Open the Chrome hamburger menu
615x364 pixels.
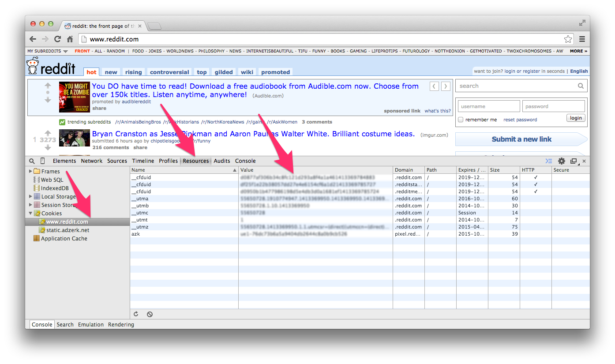[582, 39]
